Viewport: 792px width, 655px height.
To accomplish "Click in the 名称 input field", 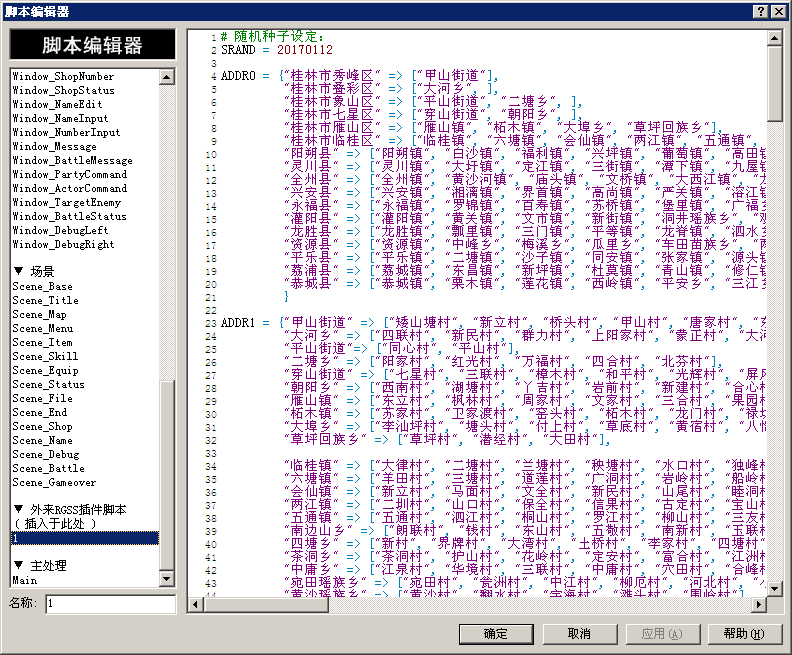I will coord(111,603).
